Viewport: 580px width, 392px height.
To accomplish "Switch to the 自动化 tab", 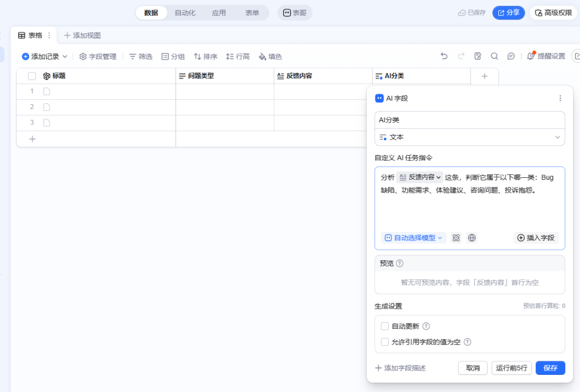I will [x=185, y=13].
